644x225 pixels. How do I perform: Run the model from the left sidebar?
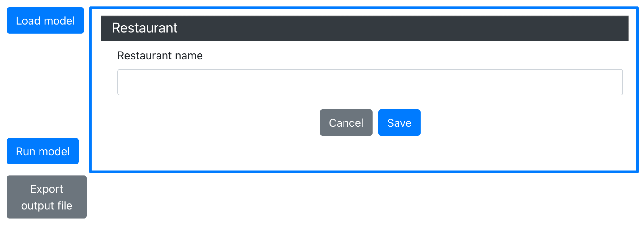43,151
